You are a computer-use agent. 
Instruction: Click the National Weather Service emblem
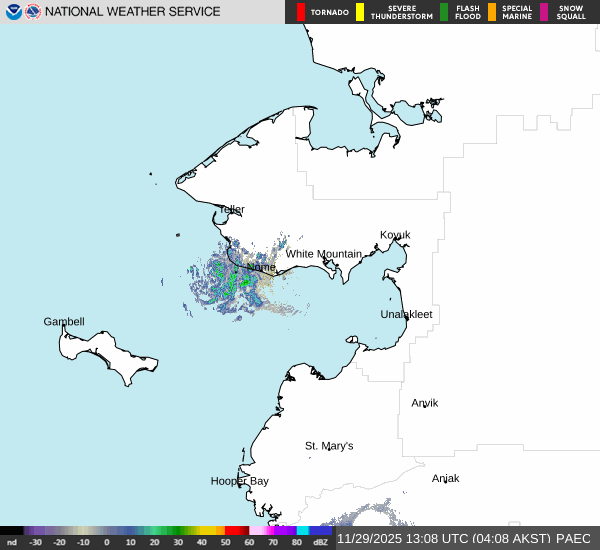(33, 12)
